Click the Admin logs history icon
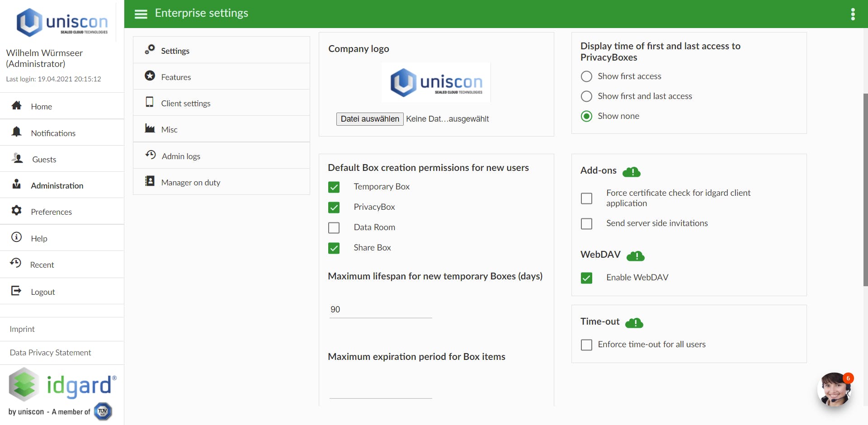 coord(151,155)
